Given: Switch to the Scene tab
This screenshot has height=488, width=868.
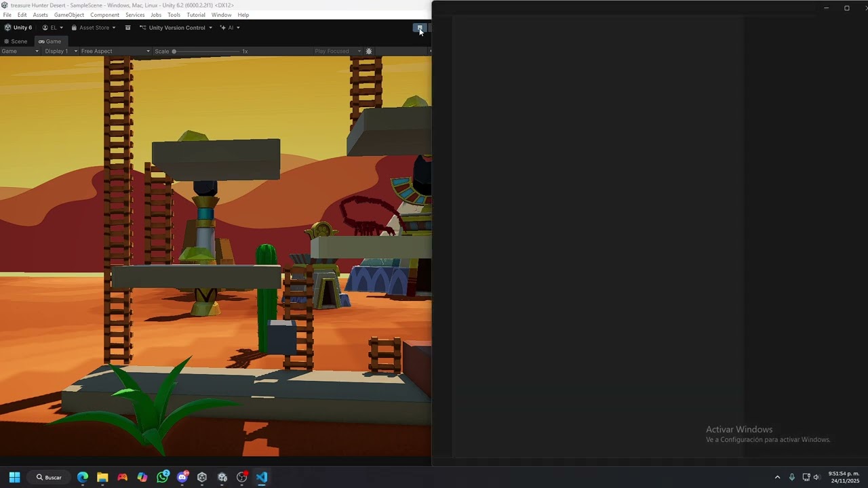Looking at the screenshot, I should 16,41.
